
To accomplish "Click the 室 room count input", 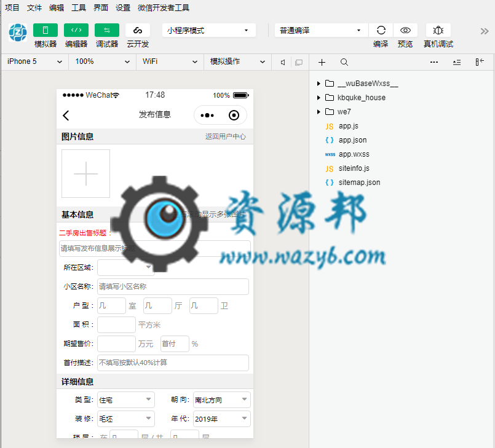I will (111, 305).
